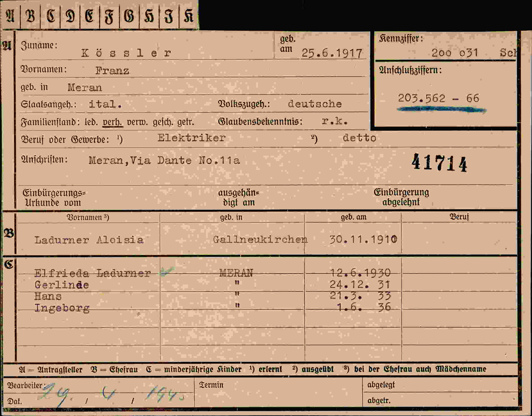
Task: Click the struck-through name 'Elfrieda Ladurner'
Action: click(x=92, y=273)
